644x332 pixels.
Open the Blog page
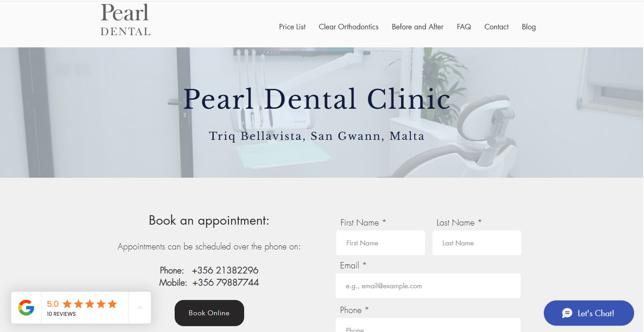(x=528, y=27)
